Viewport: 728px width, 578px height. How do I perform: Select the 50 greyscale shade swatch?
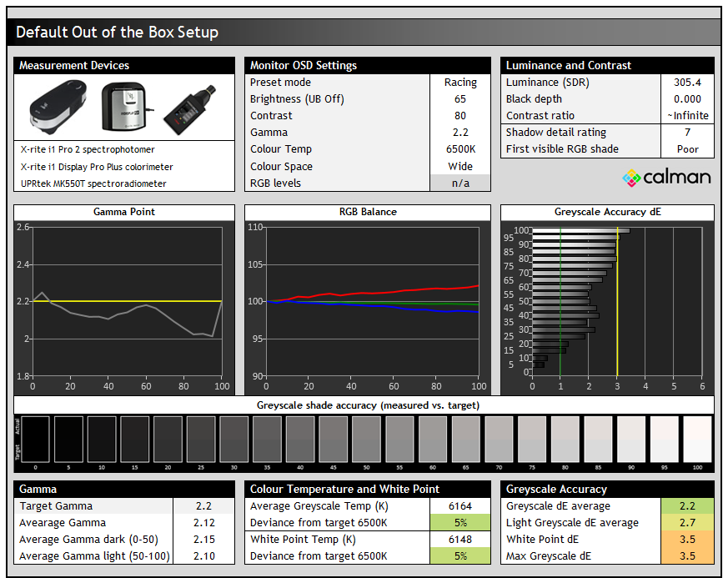[x=366, y=439]
